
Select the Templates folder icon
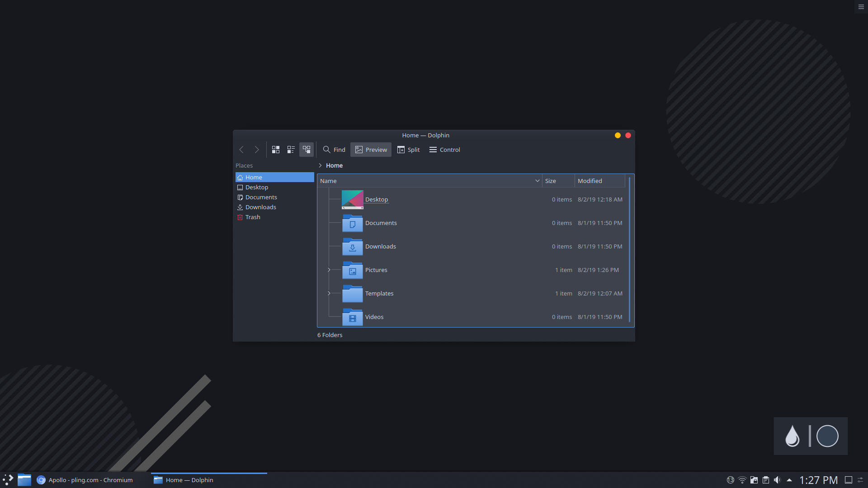(x=353, y=294)
